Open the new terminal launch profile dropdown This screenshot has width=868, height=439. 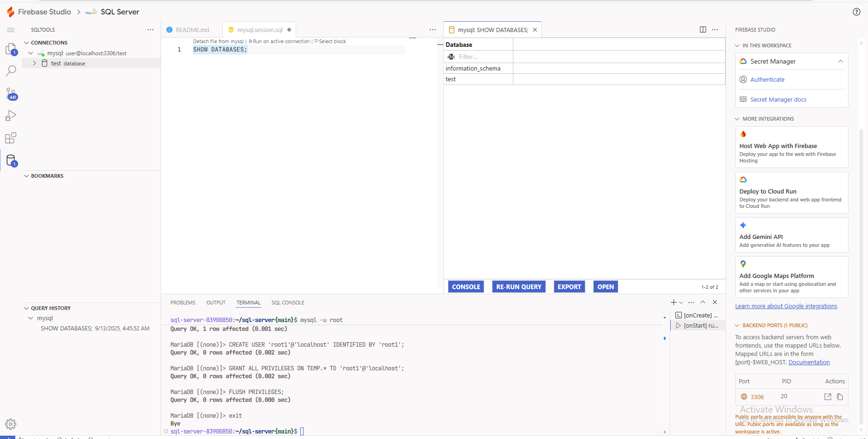681,303
